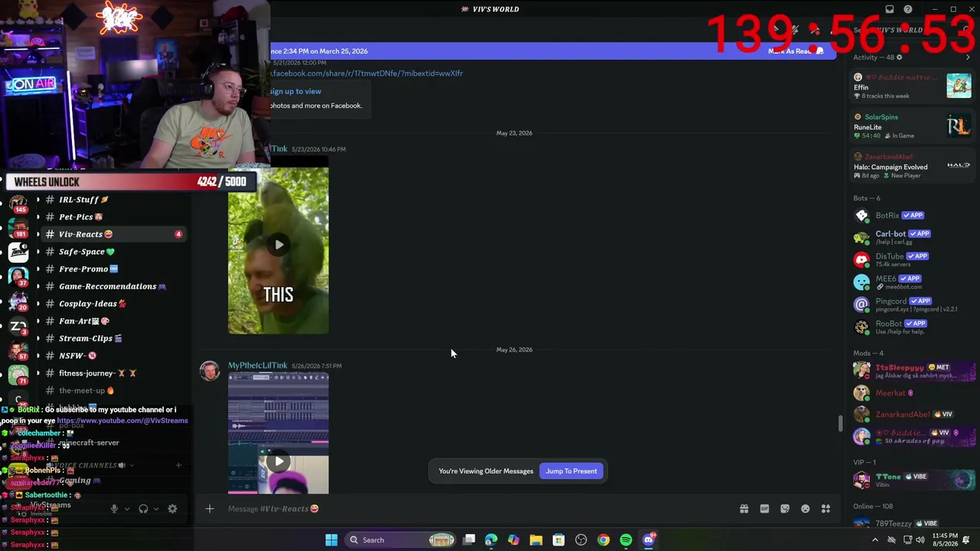This screenshot has width=980, height=551.
Task: Send a gift with the gift icon
Action: pos(743,509)
